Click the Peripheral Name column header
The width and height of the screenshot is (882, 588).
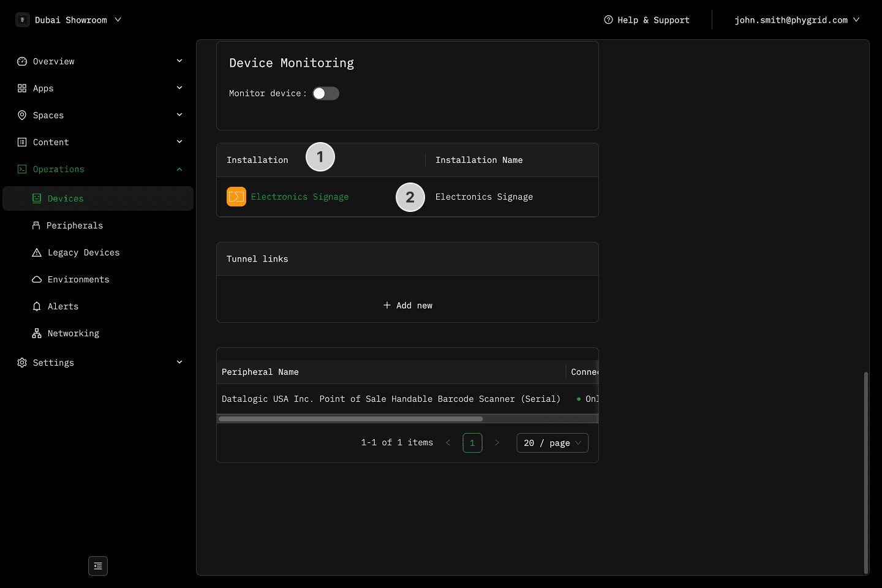click(391, 372)
